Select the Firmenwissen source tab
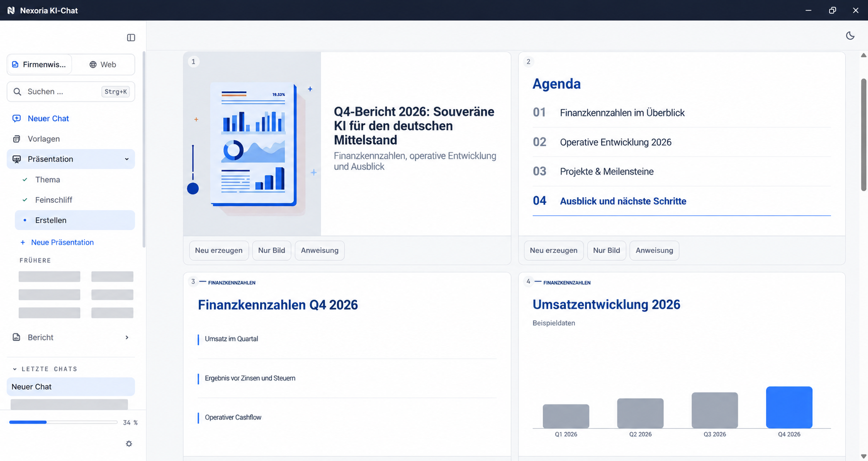868x461 pixels. coord(39,64)
